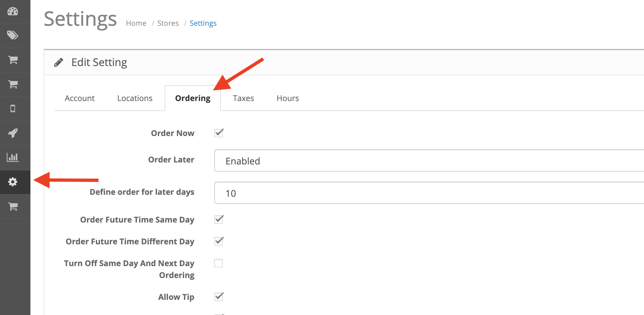Click the order for later days field
This screenshot has width=644, height=315.
pos(429,193)
